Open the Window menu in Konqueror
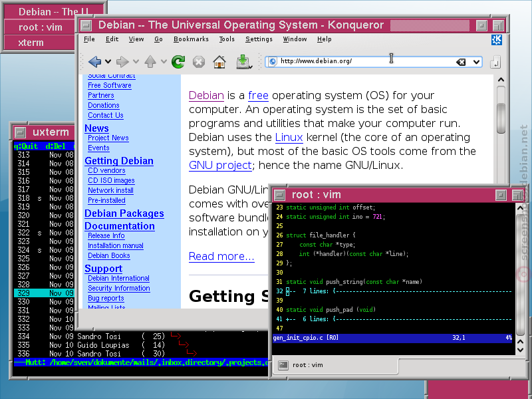 295,39
